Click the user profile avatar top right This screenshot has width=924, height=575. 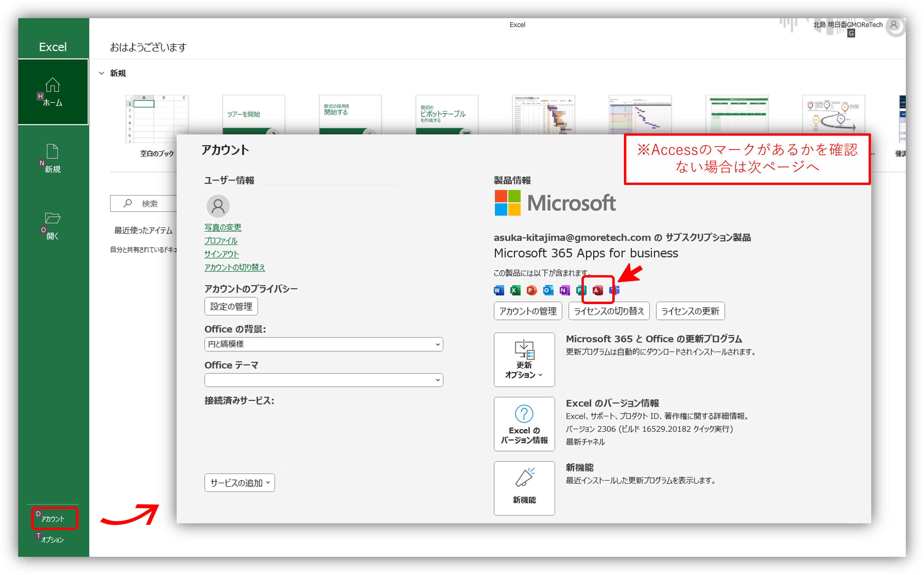[895, 26]
